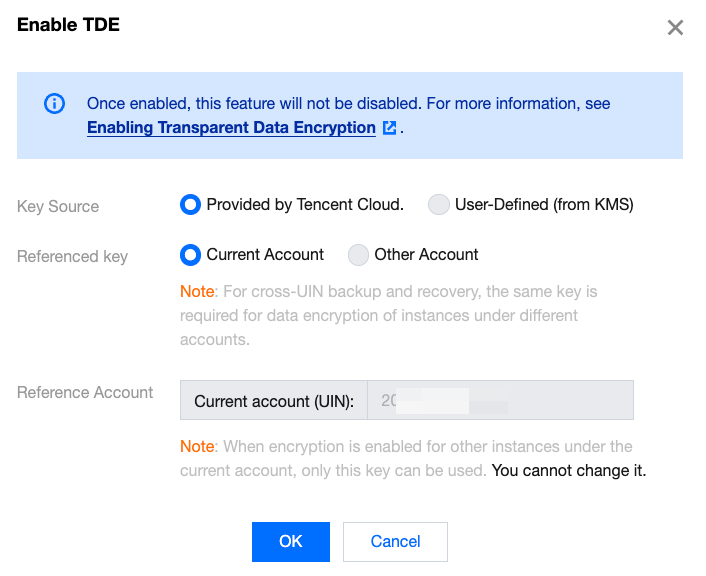706x576 pixels.
Task: Open the external link icon beside the encryption link
Action: click(x=389, y=128)
